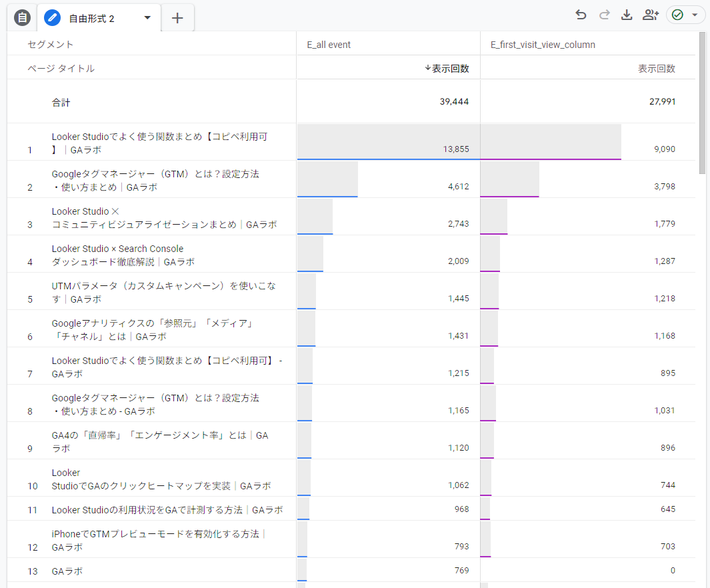Click the E_first_visit_view_column segment header
This screenshot has height=588, width=710.
(543, 45)
